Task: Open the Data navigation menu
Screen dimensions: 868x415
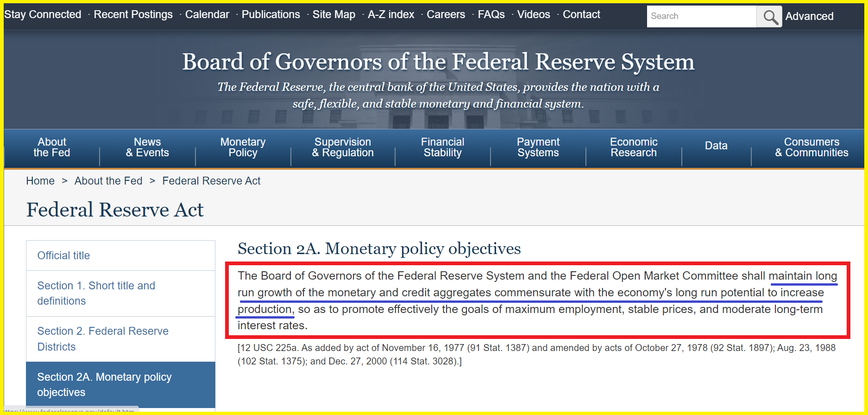Action: pos(716,146)
